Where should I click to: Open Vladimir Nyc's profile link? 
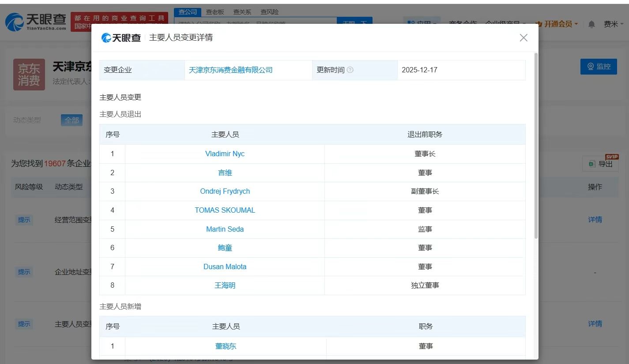225,154
